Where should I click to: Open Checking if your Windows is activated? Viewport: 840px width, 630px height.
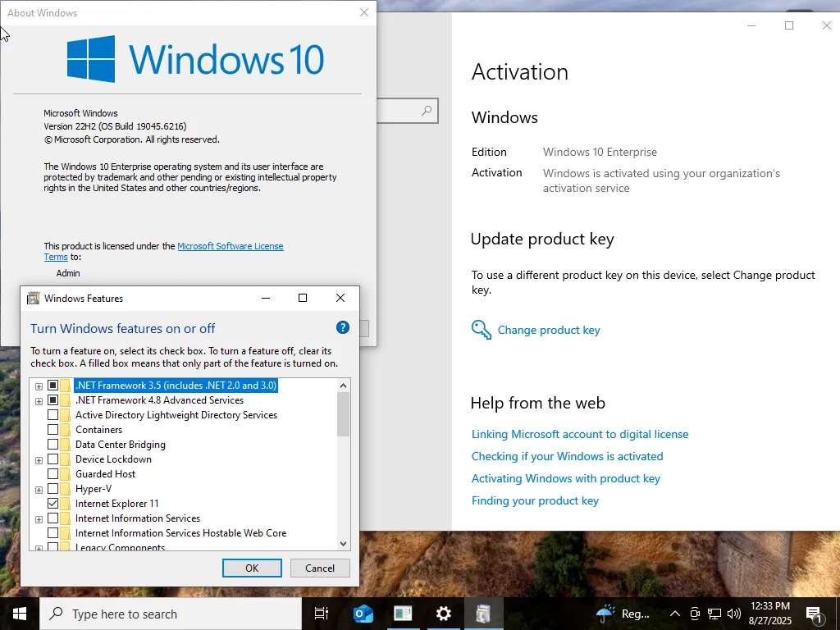[568, 456]
